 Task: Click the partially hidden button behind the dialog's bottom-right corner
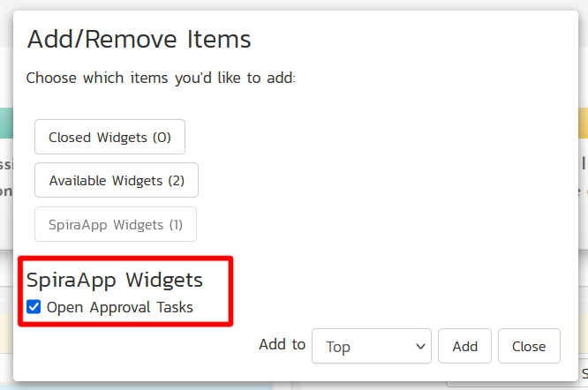click(x=578, y=374)
